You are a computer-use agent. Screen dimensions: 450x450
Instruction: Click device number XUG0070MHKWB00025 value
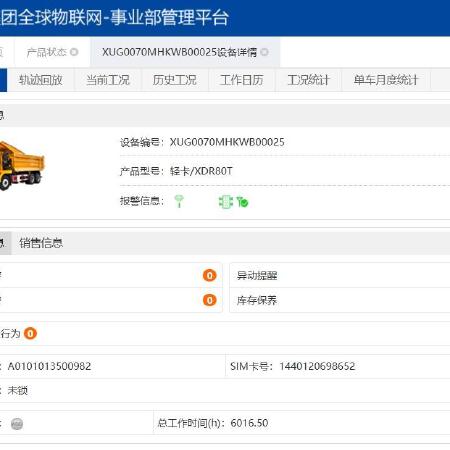[227, 142]
